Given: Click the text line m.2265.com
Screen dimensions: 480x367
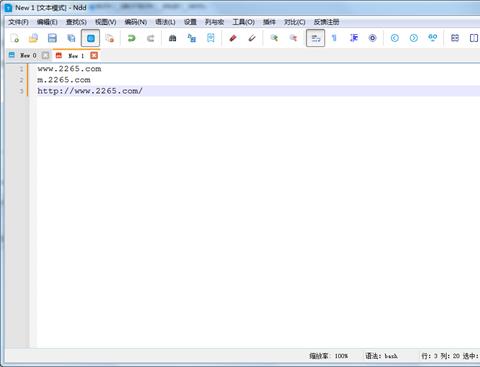Looking at the screenshot, I should (64, 80).
